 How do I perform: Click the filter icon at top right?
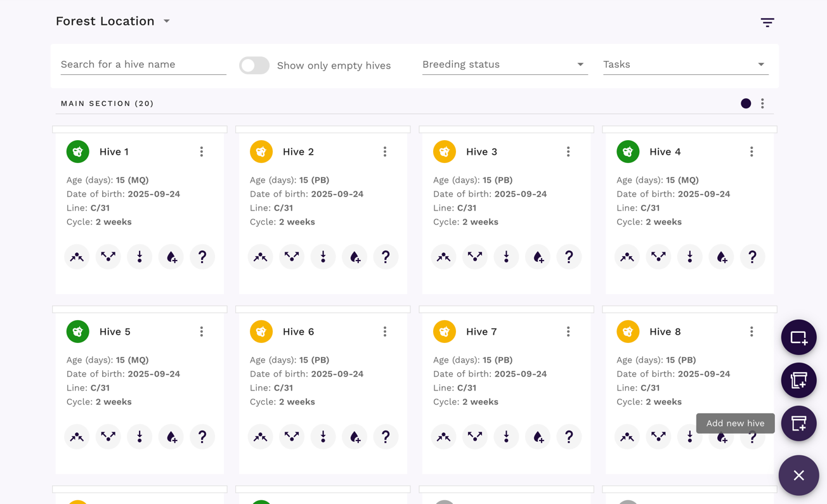point(767,22)
